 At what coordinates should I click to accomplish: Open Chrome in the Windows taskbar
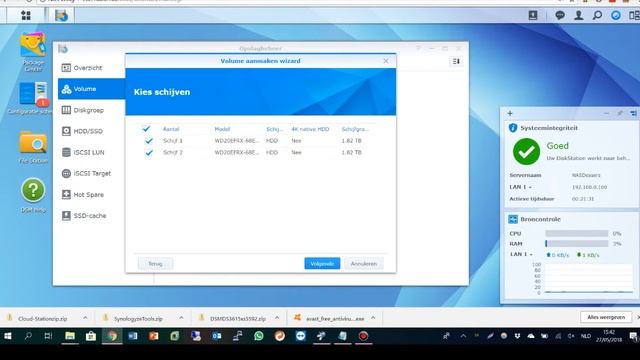pos(112,336)
